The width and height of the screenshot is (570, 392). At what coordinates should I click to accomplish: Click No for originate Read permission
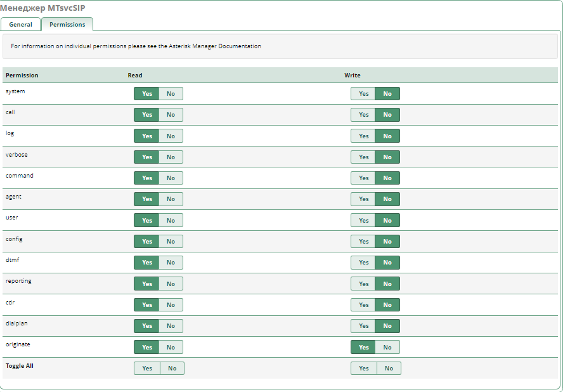coord(171,348)
